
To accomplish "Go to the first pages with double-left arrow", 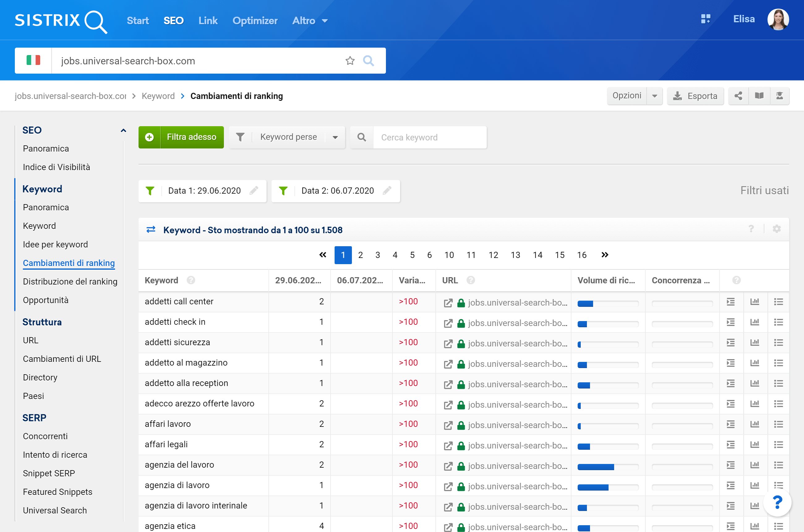I will 323,255.
